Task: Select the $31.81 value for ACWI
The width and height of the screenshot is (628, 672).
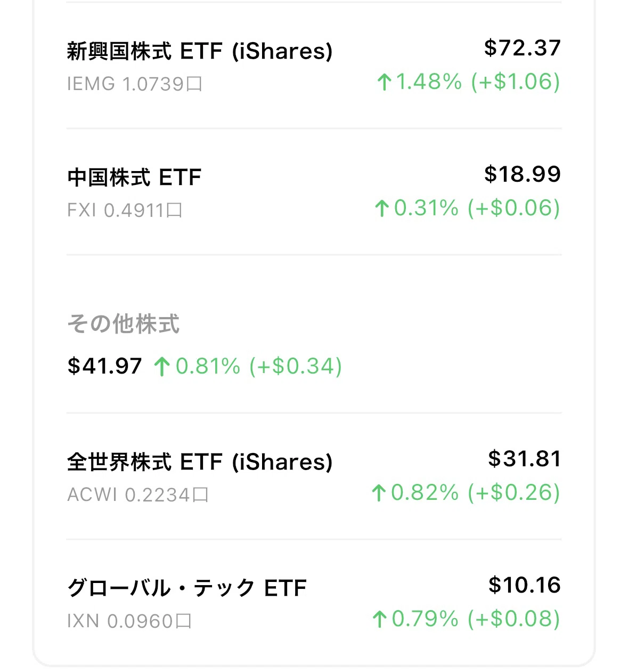Action: (x=525, y=459)
